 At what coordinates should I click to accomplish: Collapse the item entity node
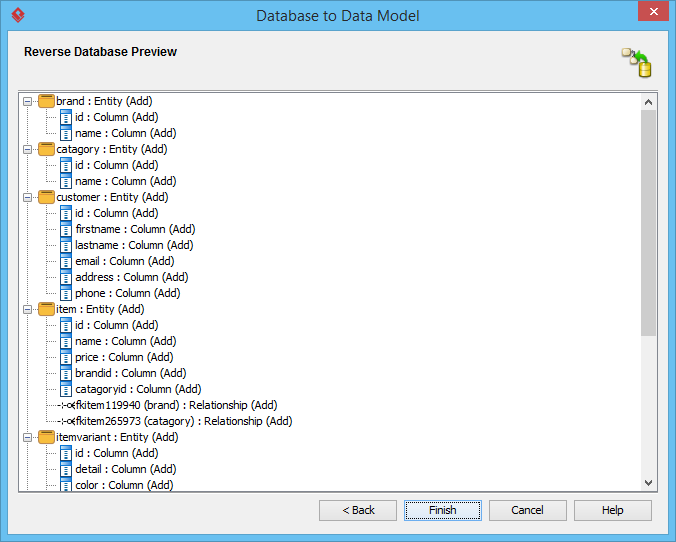pos(28,310)
